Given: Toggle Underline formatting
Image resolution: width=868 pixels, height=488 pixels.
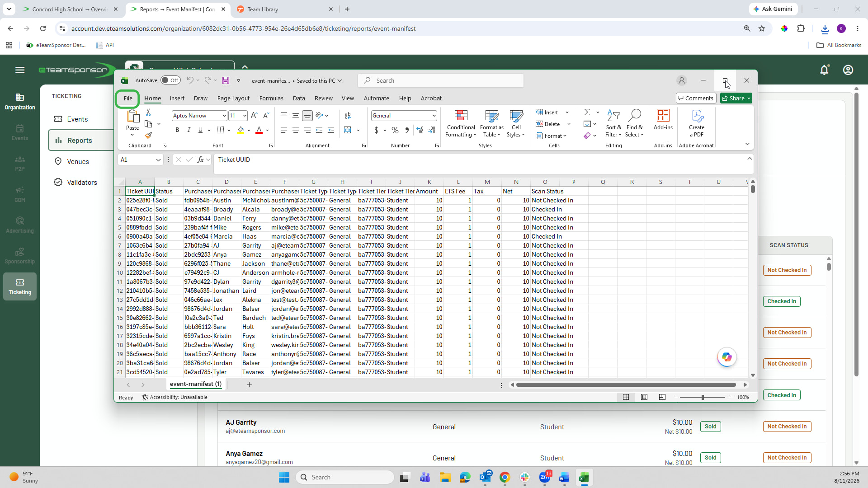Looking at the screenshot, I should 200,130.
